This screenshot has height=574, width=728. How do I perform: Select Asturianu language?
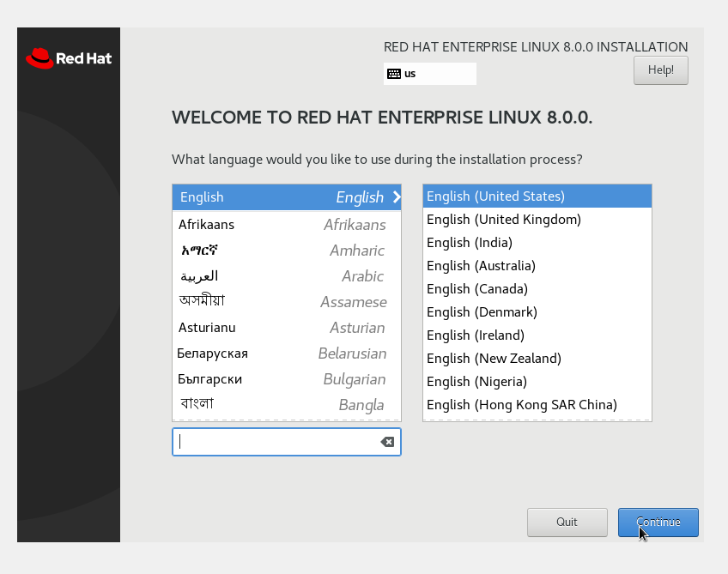pos(286,328)
